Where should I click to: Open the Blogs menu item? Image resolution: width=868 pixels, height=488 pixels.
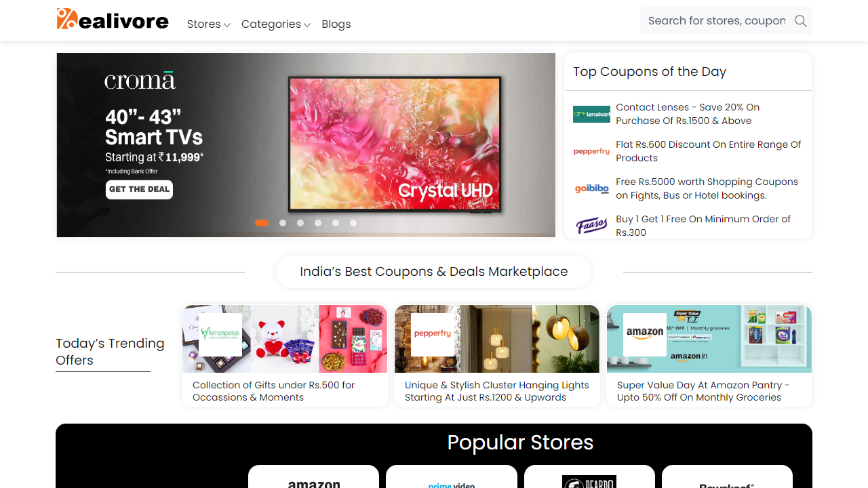point(336,24)
